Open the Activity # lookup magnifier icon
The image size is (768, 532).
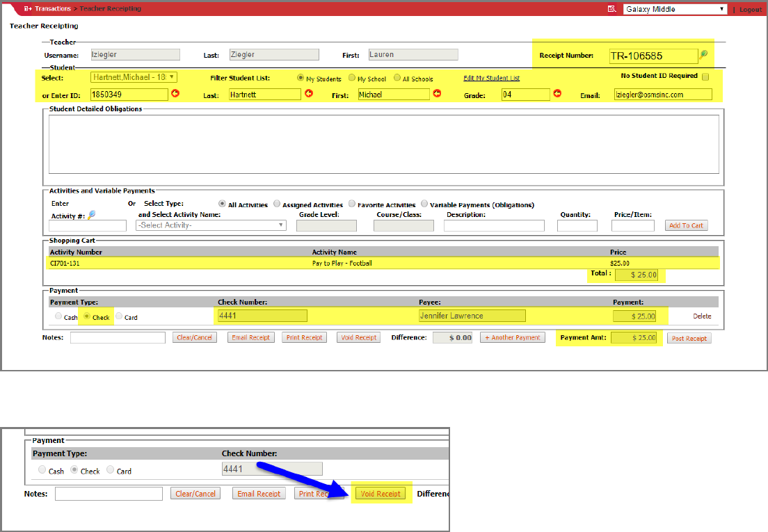point(91,215)
